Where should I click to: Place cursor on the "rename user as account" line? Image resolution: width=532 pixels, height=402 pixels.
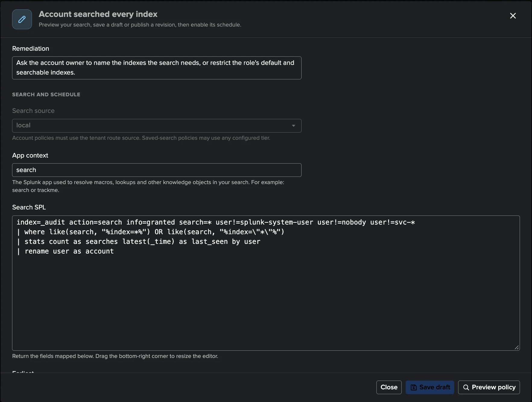point(69,251)
